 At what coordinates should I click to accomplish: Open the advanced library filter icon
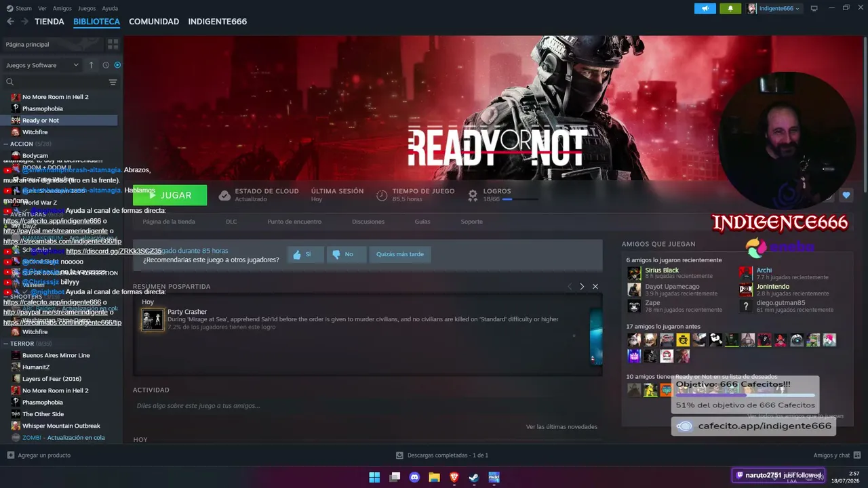[113, 82]
